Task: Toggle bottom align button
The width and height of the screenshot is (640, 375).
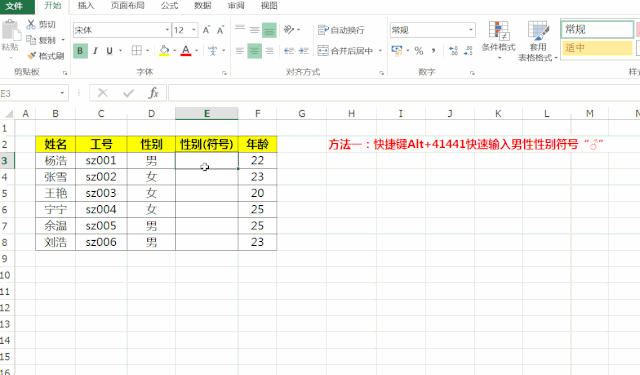Action: (269, 30)
